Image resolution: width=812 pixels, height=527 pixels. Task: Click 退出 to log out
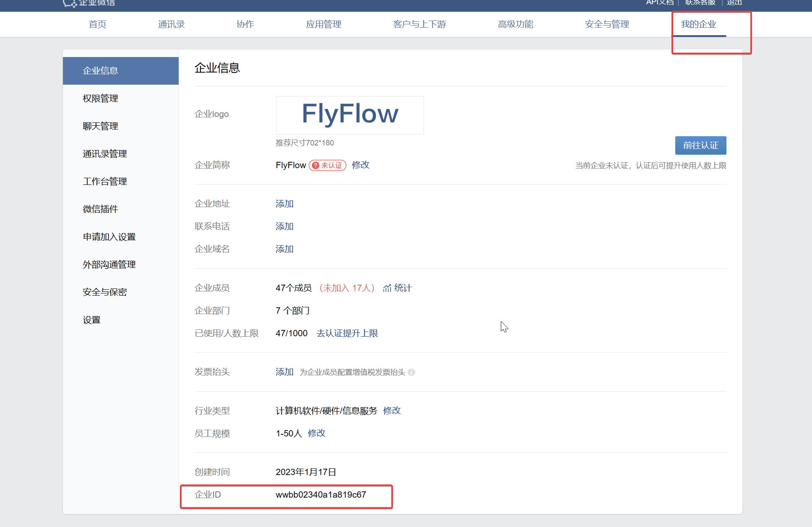point(734,3)
